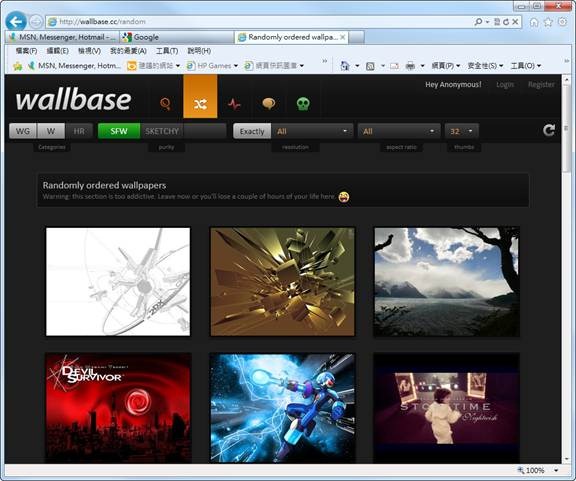
Task: Open the 說明(H) help menu
Action: pos(199,51)
